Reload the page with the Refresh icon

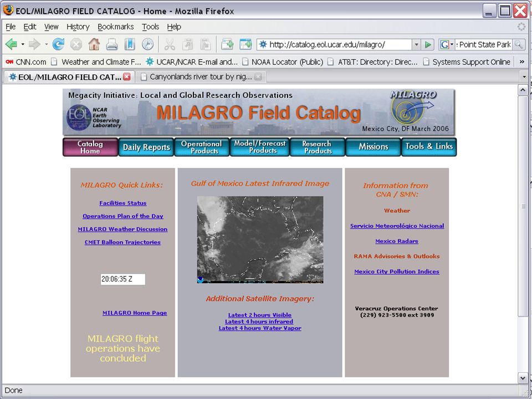tap(58, 44)
